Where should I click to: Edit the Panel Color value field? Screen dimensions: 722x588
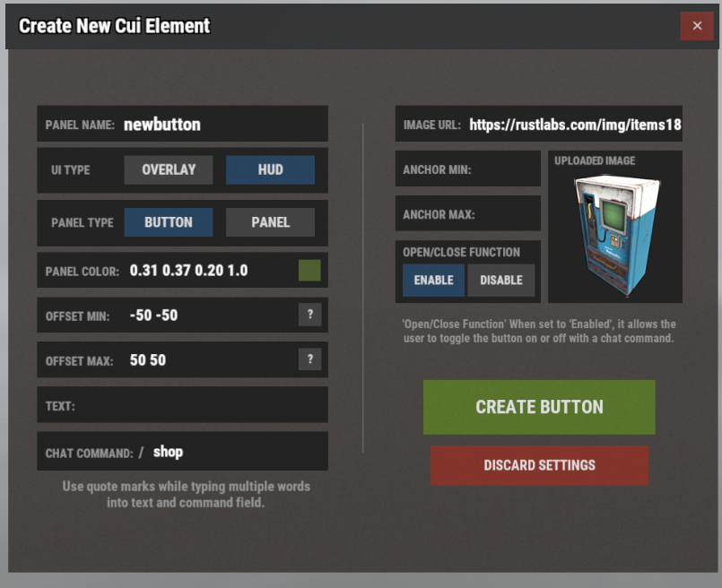(x=206, y=270)
